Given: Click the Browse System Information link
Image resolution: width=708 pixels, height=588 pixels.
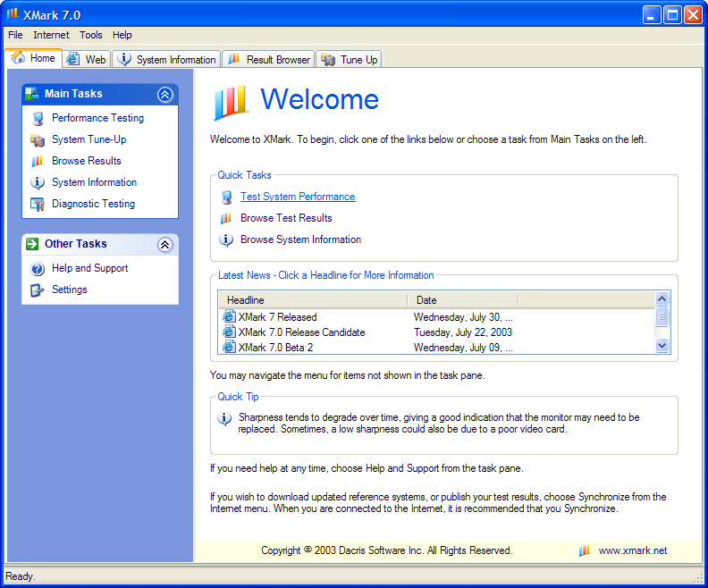Looking at the screenshot, I should (300, 239).
